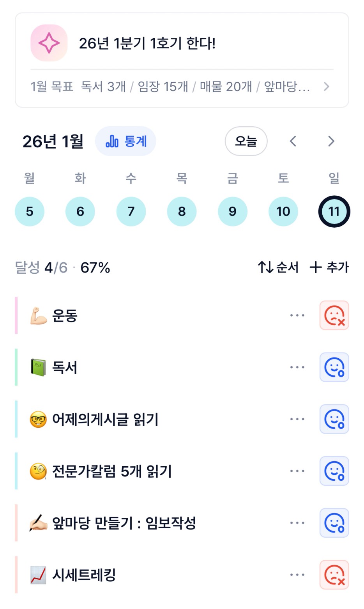Select date 8 on Thursday

[182, 211]
